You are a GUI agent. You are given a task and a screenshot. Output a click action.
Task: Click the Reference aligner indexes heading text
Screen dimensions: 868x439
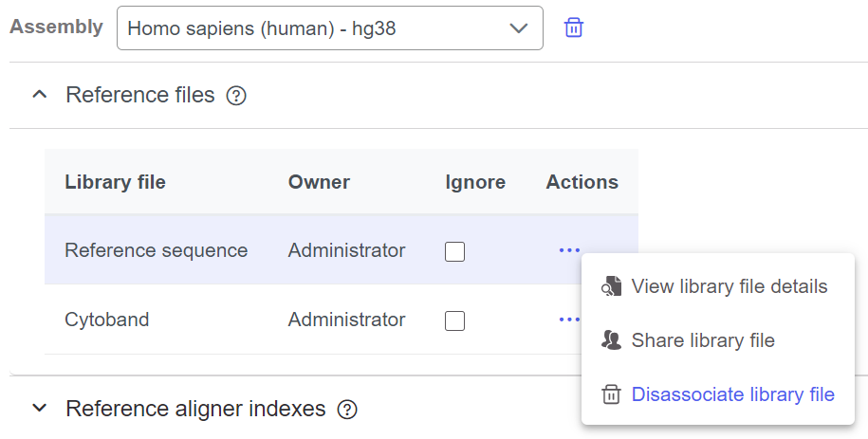tap(195, 409)
